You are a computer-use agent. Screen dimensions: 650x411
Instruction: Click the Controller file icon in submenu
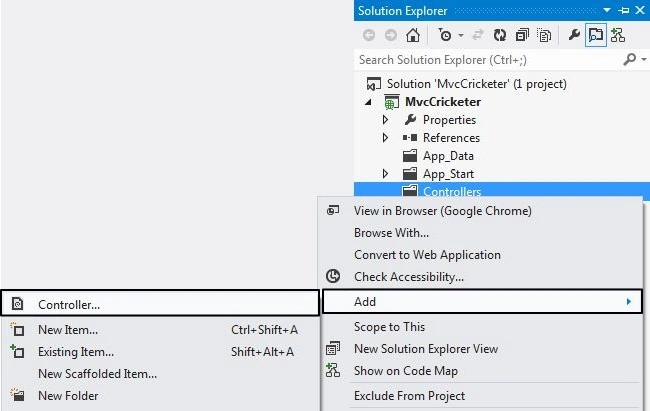(x=17, y=304)
